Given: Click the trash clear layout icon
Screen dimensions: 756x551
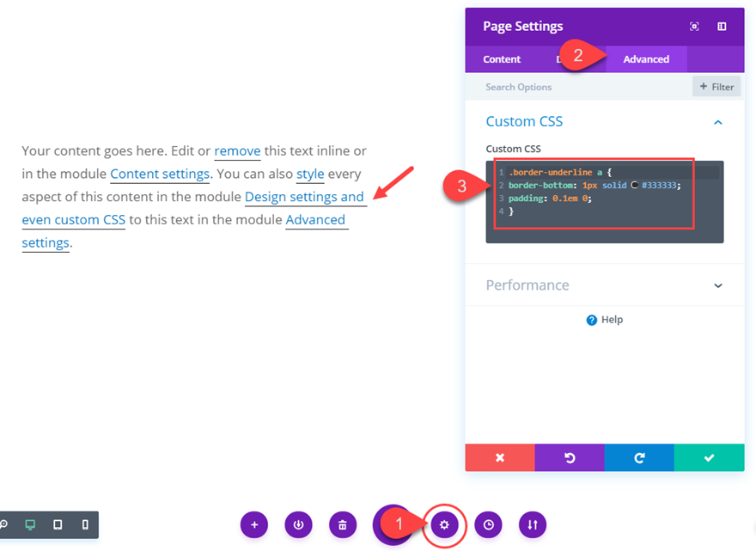Looking at the screenshot, I should pos(343,525).
